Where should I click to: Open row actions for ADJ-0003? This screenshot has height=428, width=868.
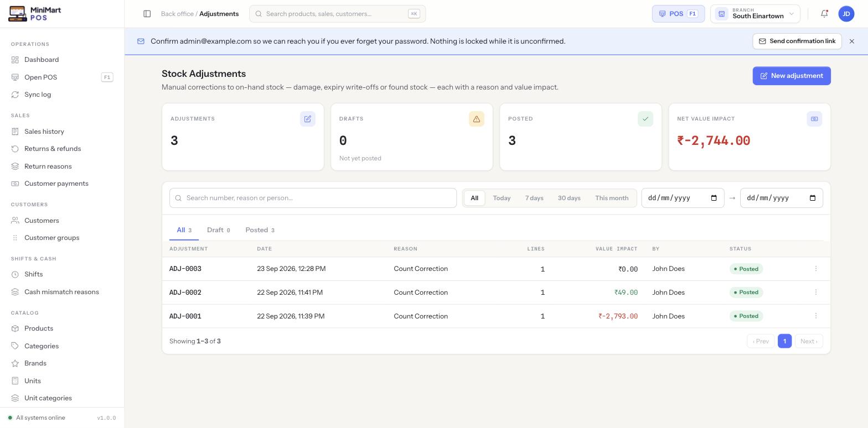(816, 269)
